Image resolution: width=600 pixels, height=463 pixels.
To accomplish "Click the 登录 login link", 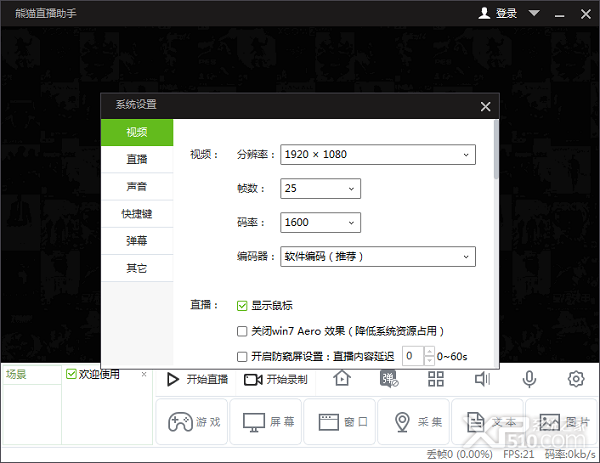I will 506,13.
